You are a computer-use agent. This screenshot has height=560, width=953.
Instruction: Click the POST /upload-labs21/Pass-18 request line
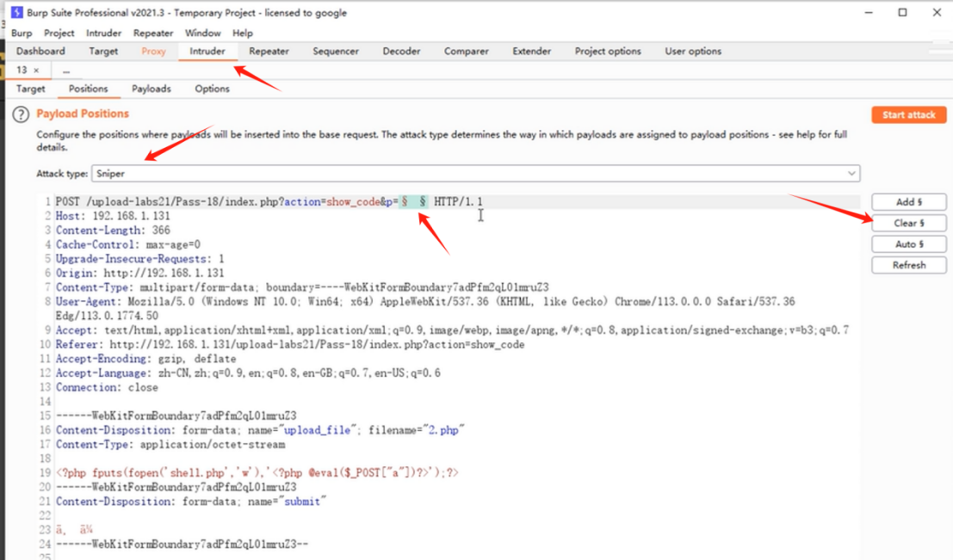(x=269, y=201)
